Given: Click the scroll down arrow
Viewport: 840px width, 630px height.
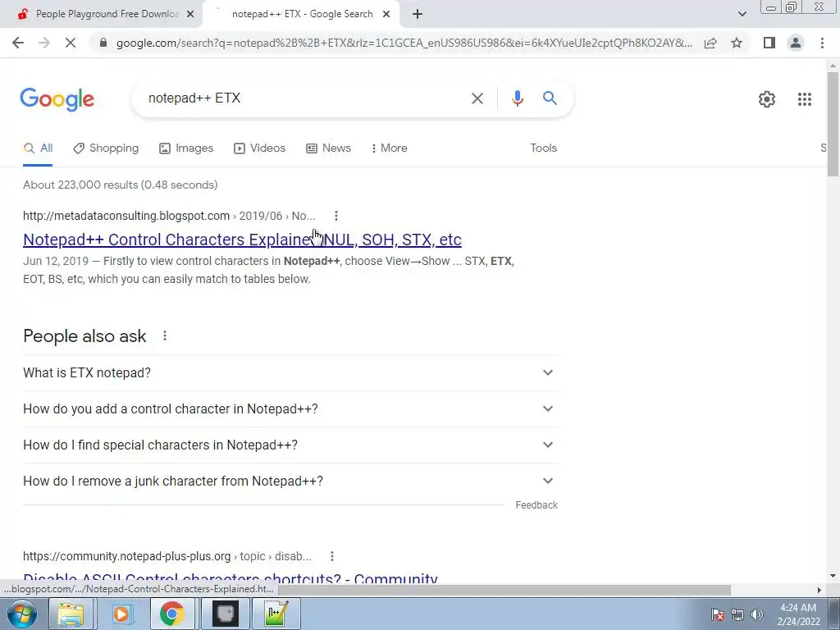Looking at the screenshot, I should point(833,576).
